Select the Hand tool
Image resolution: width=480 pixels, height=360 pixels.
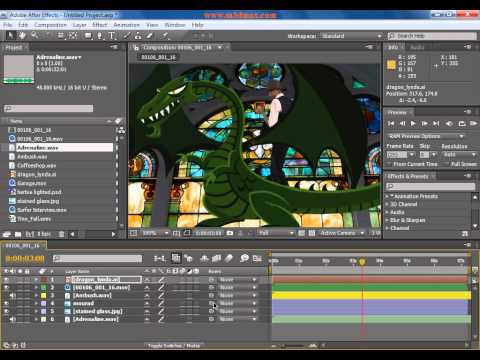click(22, 35)
